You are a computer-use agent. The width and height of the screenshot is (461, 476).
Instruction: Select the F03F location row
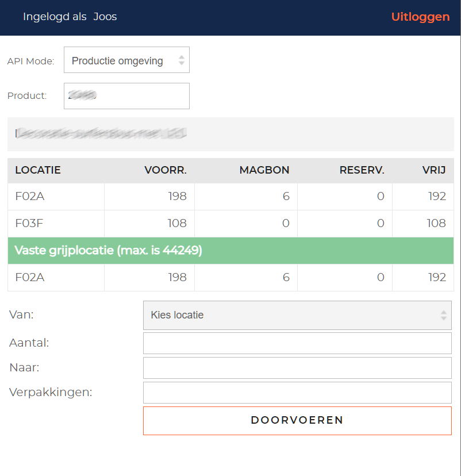[x=30, y=224]
